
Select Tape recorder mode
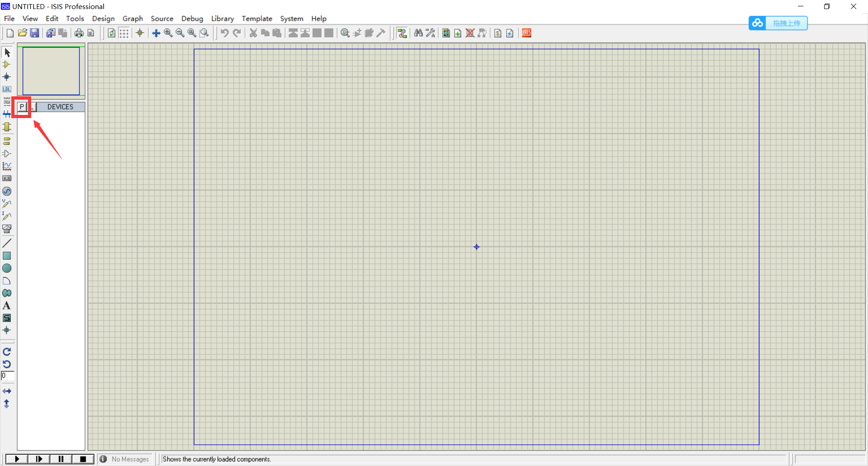pyautogui.click(x=7, y=179)
